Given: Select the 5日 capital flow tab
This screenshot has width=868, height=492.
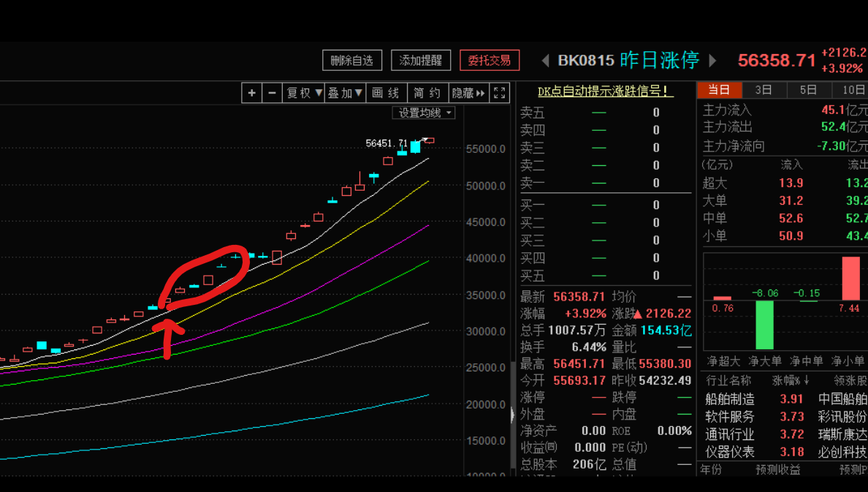Looking at the screenshot, I should 808,90.
